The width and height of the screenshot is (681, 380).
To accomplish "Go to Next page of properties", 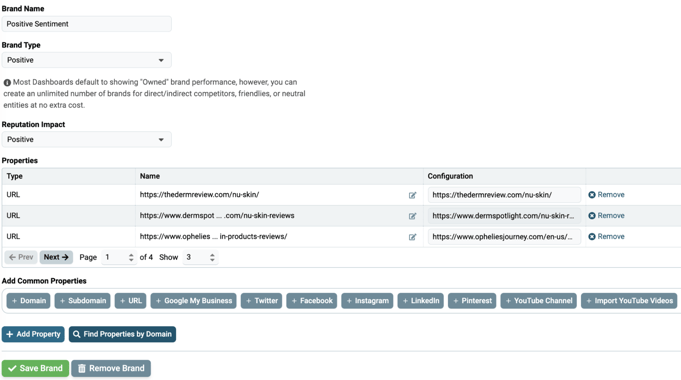I will click(x=56, y=257).
